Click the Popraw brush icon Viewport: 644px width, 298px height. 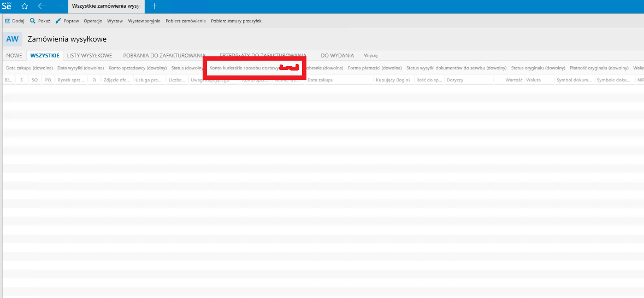click(x=58, y=21)
